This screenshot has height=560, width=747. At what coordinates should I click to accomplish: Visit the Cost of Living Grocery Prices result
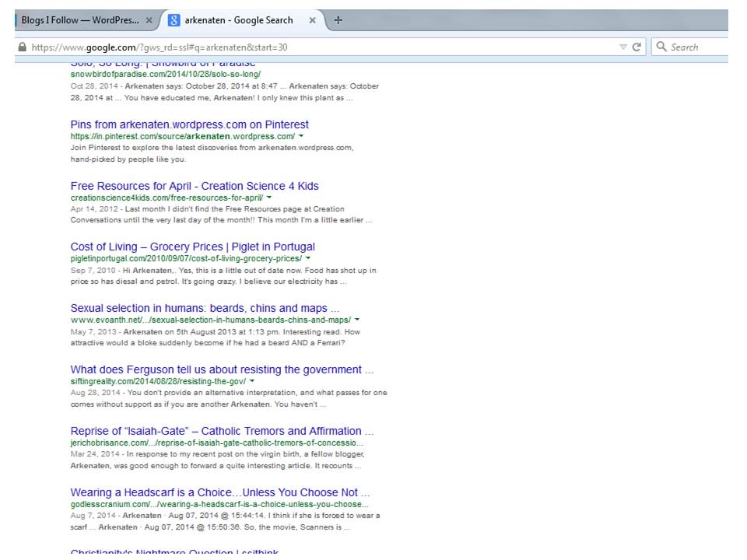tap(192, 247)
